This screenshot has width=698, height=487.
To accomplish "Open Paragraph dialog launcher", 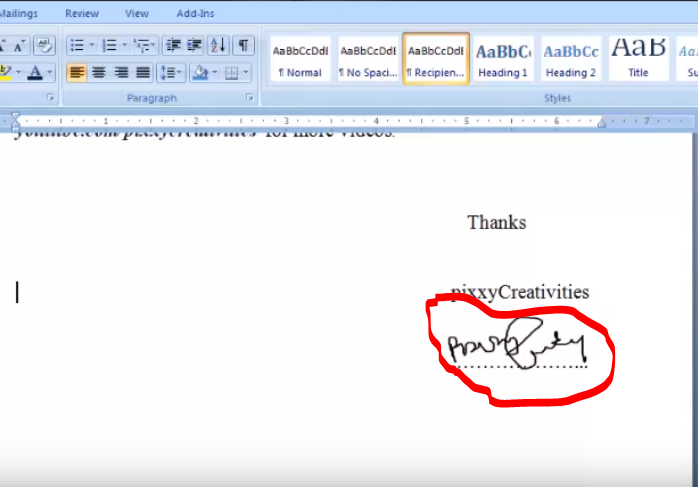I will tap(249, 97).
